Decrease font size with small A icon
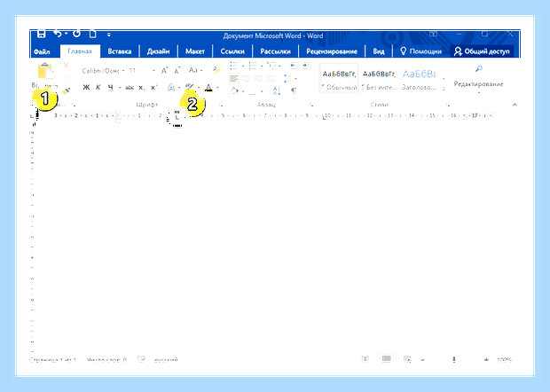 point(177,70)
